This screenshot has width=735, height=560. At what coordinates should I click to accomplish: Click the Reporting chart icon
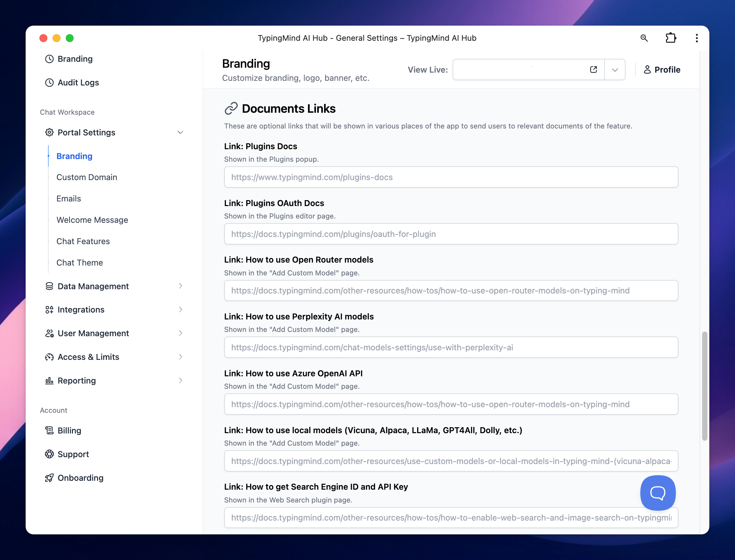pyautogui.click(x=49, y=381)
